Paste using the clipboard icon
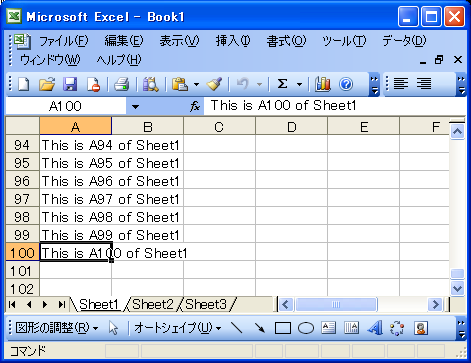 (x=180, y=84)
